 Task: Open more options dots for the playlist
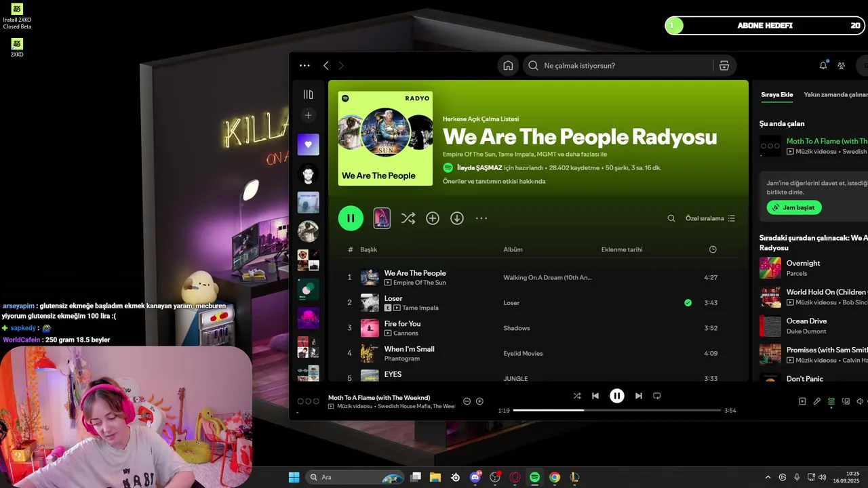pos(481,218)
